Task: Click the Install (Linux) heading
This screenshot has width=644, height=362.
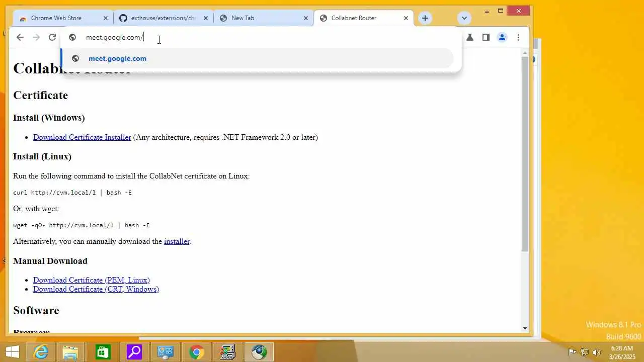Action: tap(42, 156)
